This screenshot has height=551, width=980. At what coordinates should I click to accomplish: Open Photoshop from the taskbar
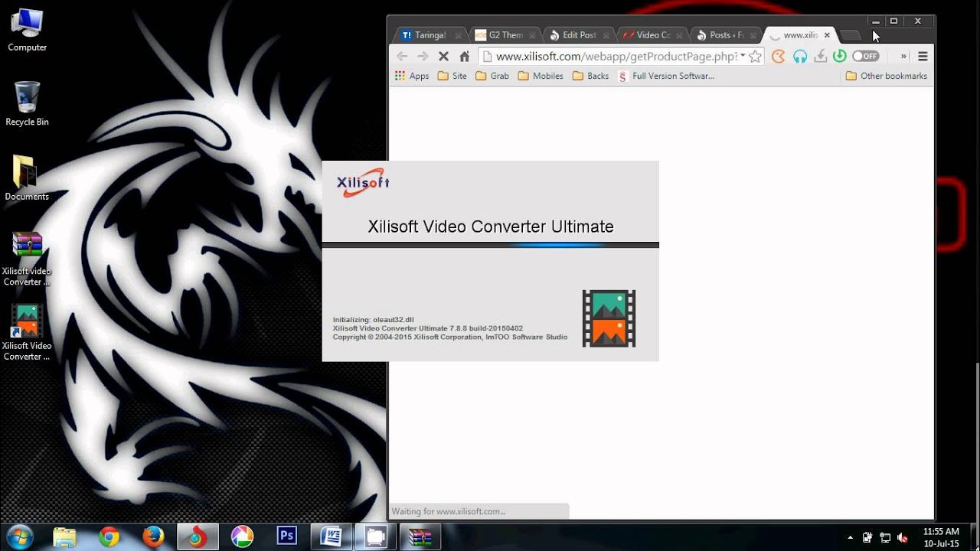pyautogui.click(x=287, y=536)
